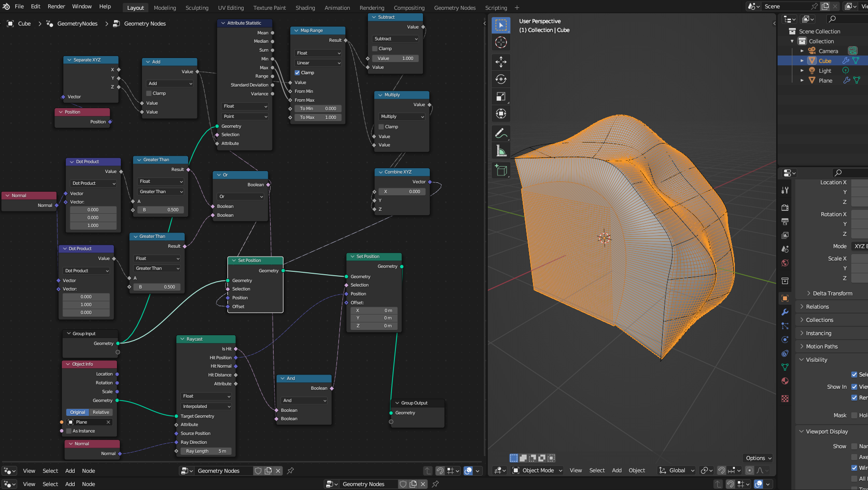Viewport: 868px width, 490px height.
Task: Open the Render properties tab
Action: (785, 207)
